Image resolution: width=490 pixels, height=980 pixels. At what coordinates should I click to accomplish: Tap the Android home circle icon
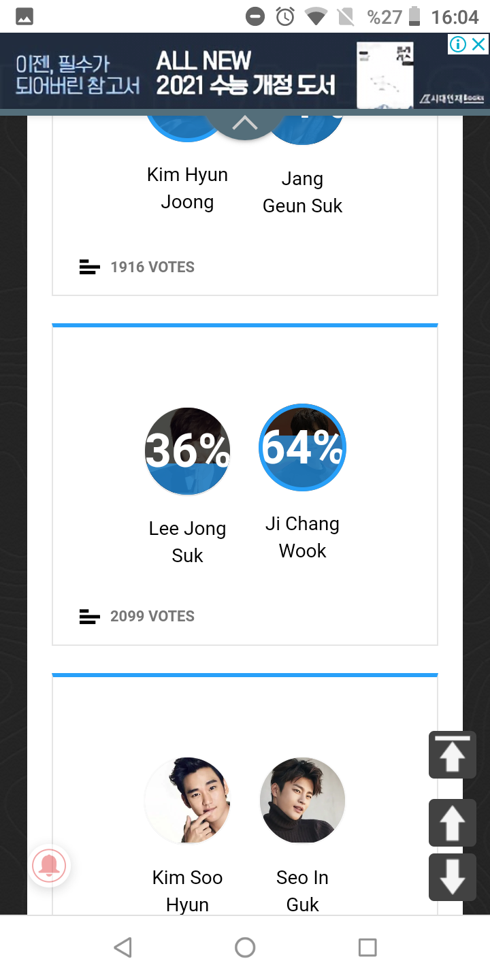point(245,947)
